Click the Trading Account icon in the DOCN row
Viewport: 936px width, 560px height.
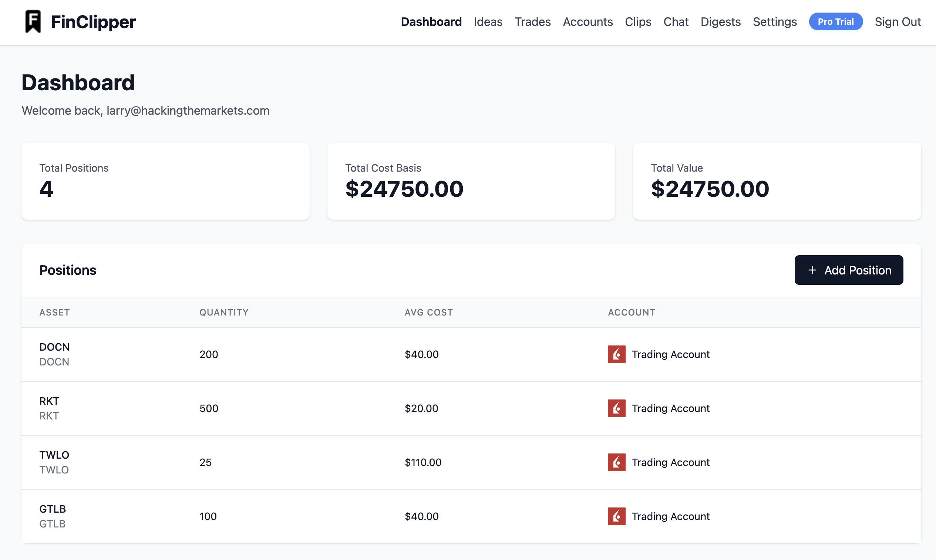[616, 354]
